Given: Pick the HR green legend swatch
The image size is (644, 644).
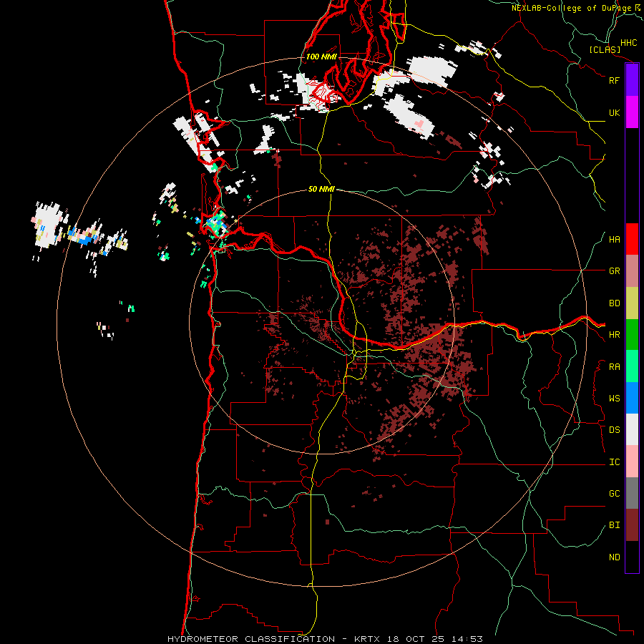Looking at the screenshot, I should [632, 335].
